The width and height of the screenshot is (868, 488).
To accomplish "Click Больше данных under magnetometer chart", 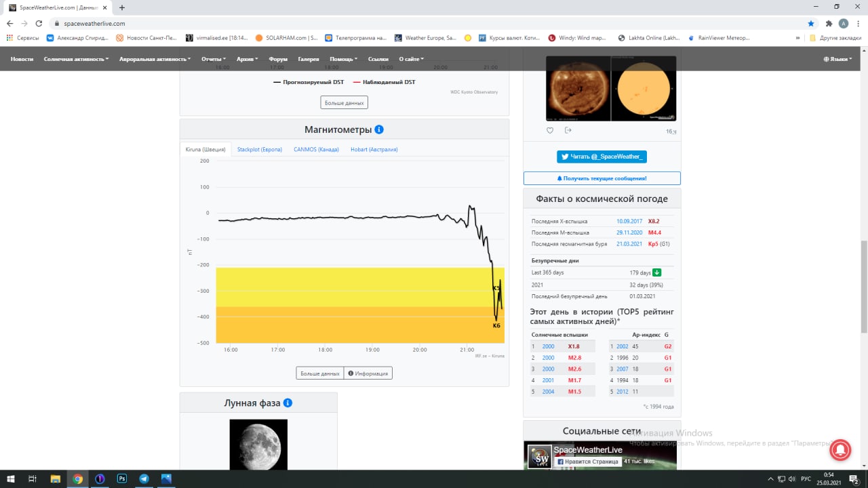I will [320, 373].
